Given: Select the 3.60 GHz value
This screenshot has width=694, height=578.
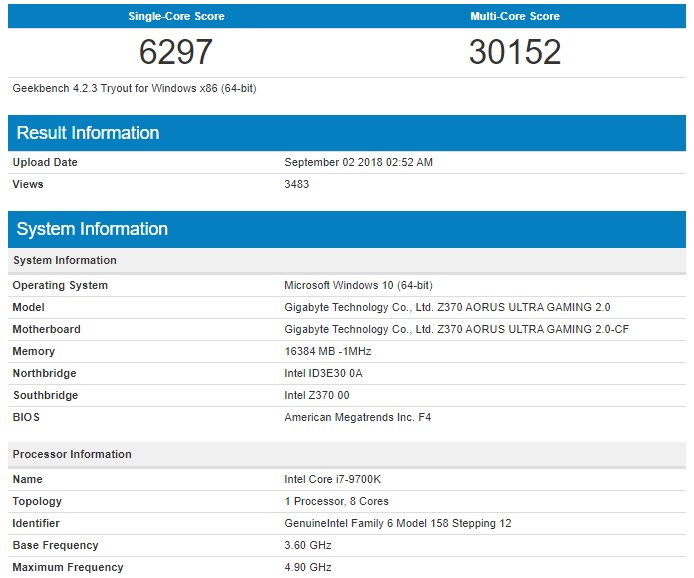Looking at the screenshot, I should click(x=308, y=545).
